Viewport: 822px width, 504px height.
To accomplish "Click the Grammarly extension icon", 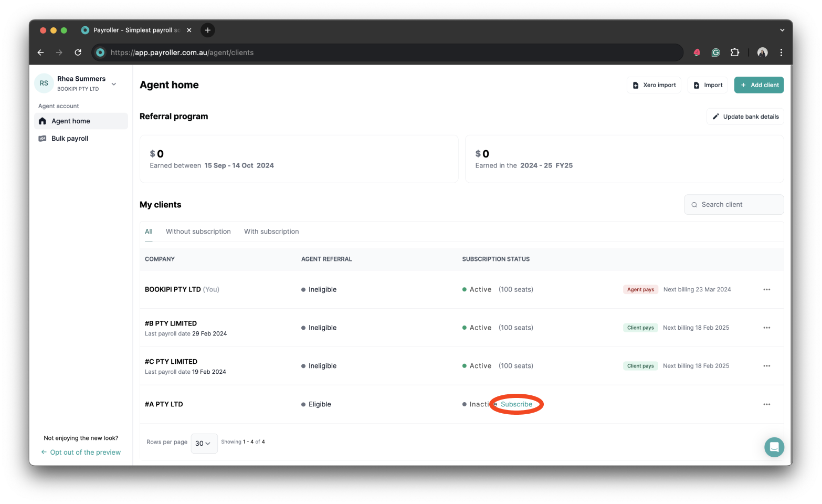I will (715, 52).
